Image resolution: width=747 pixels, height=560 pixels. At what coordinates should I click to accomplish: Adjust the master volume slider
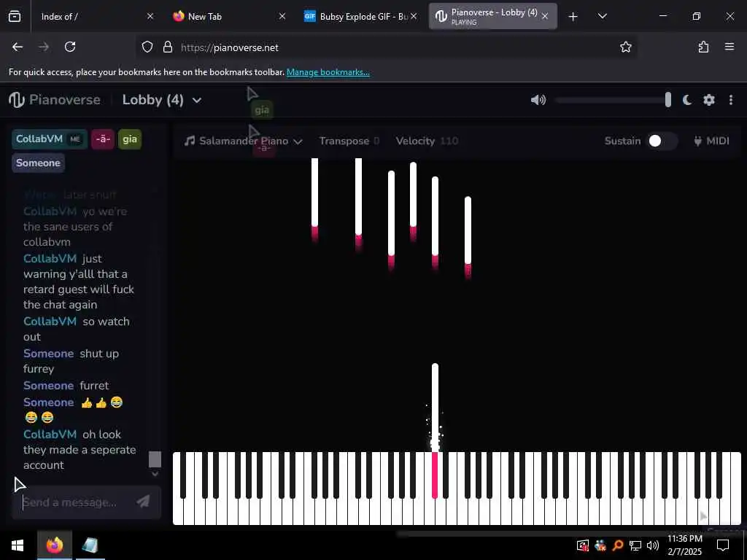point(613,100)
